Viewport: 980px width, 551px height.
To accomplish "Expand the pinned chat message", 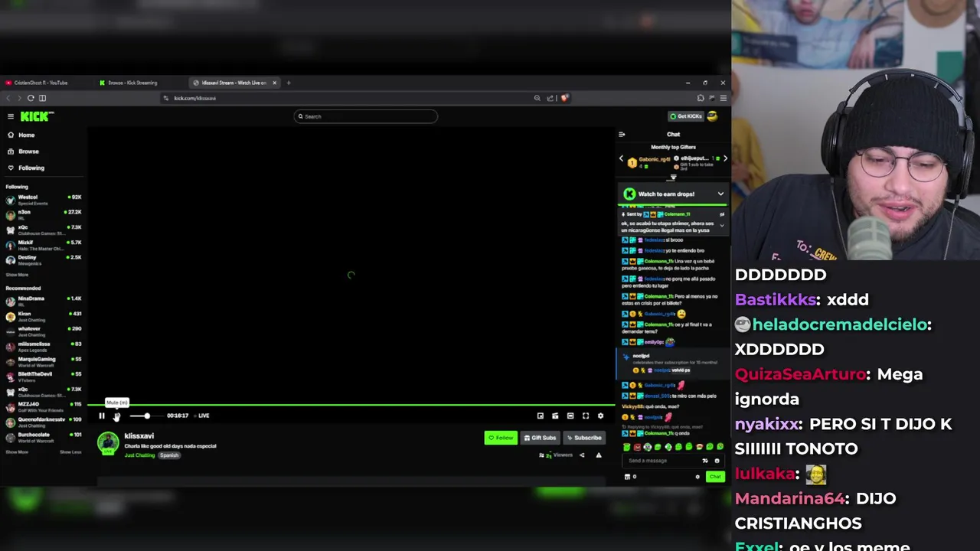I will (x=721, y=226).
